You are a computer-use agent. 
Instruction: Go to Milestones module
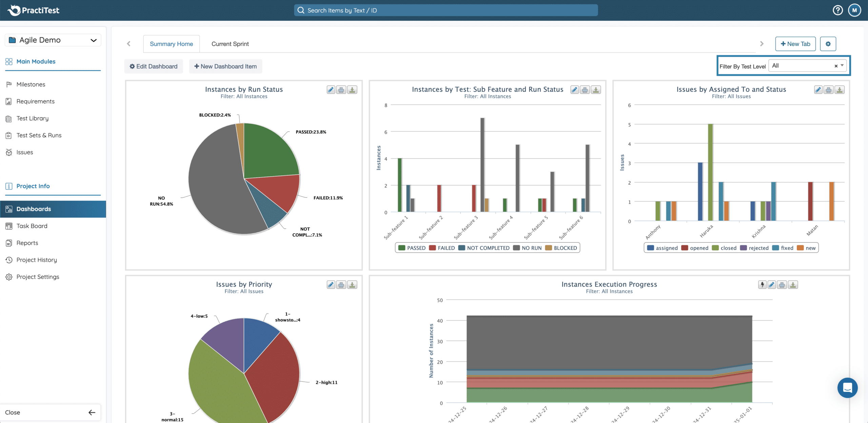pos(53,84)
